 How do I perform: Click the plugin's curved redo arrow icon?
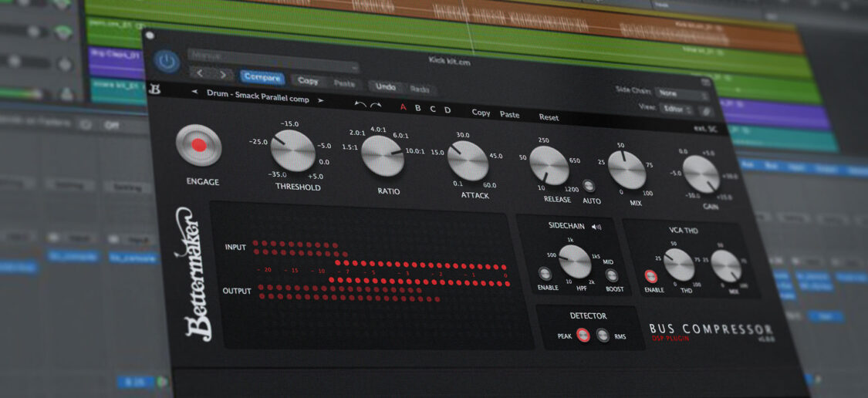tap(376, 106)
